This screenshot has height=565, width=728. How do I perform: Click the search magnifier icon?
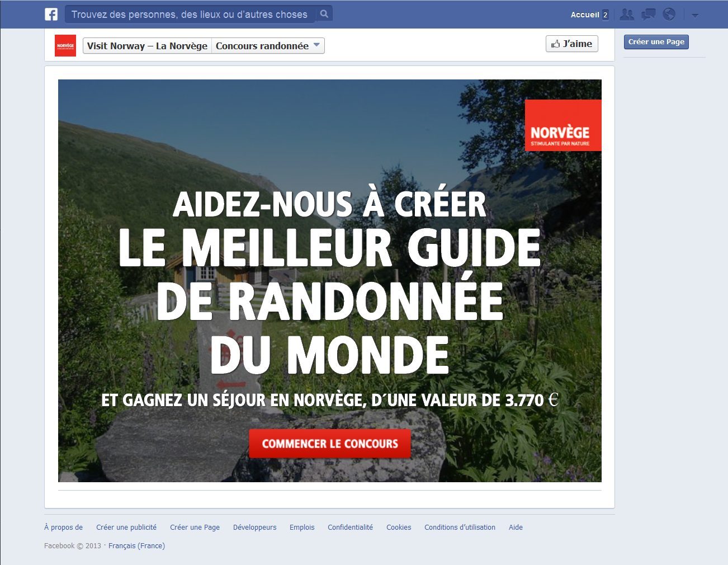(324, 14)
